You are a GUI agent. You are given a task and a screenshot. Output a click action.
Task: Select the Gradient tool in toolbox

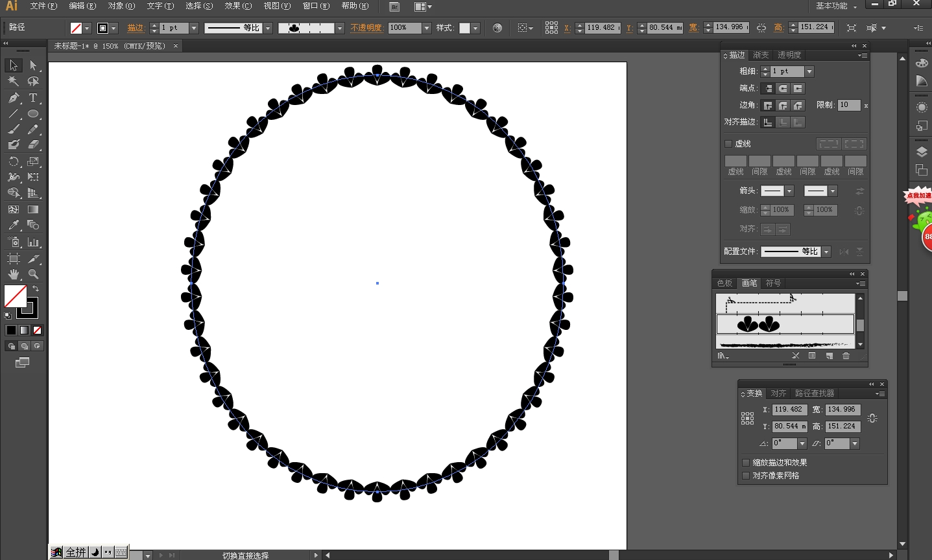(x=33, y=209)
